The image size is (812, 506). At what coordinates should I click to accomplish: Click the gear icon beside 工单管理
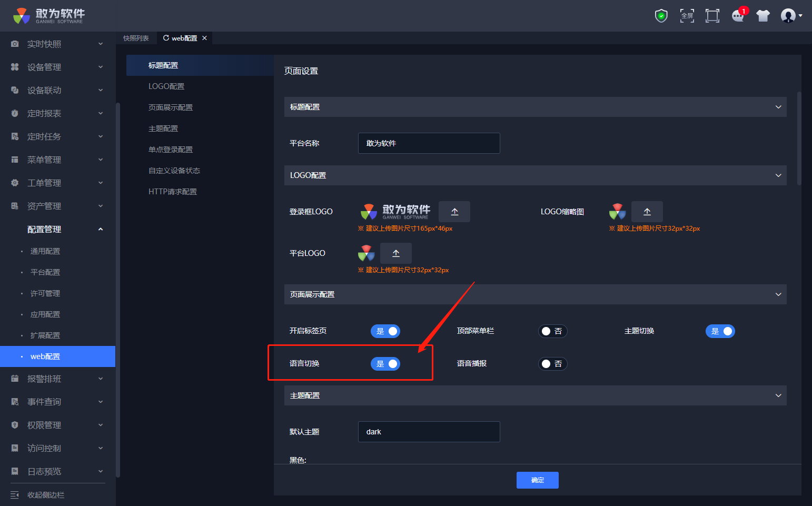click(15, 183)
